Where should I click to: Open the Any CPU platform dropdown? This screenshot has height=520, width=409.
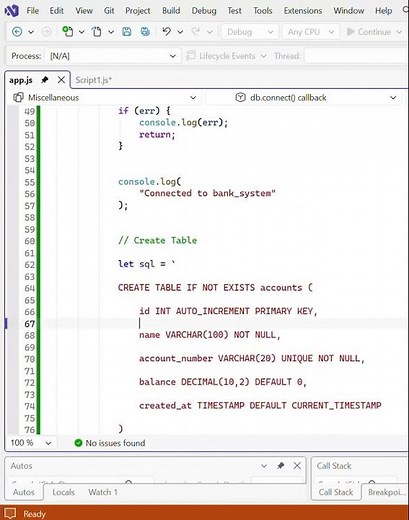[311, 32]
